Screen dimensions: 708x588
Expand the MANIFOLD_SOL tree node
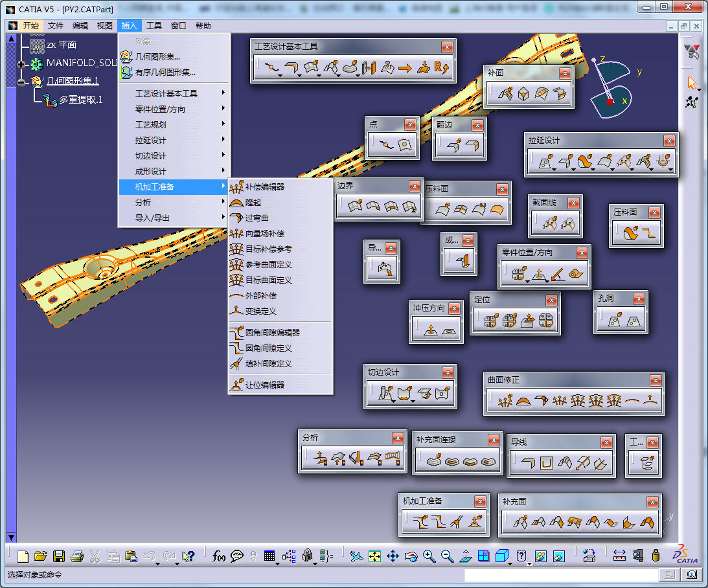(x=21, y=64)
